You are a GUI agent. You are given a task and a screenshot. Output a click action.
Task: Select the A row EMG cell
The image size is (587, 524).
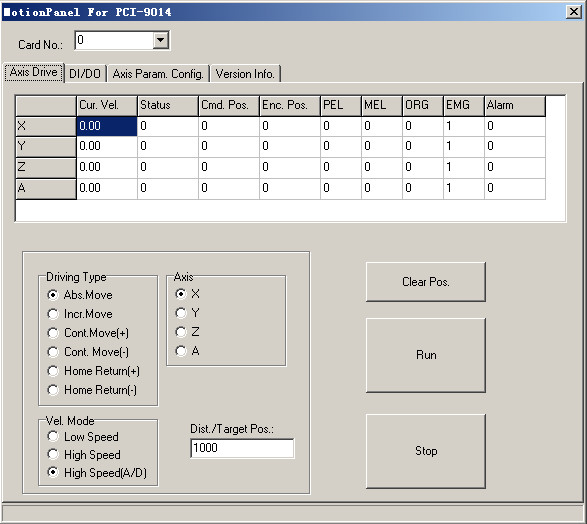[463, 189]
